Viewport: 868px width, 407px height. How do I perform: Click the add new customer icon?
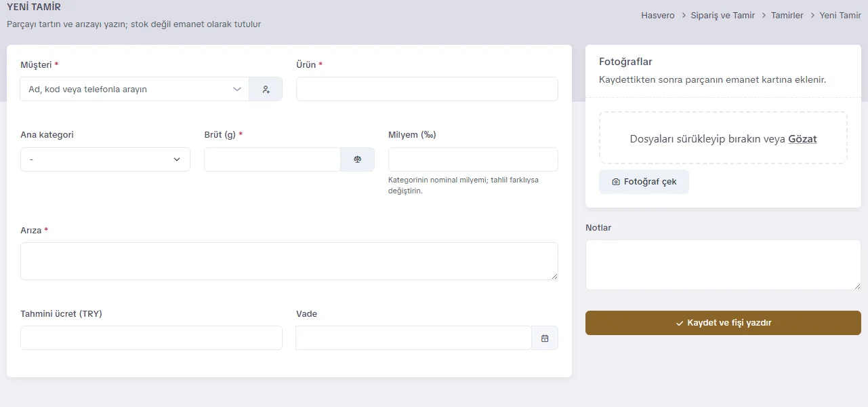[x=266, y=89]
